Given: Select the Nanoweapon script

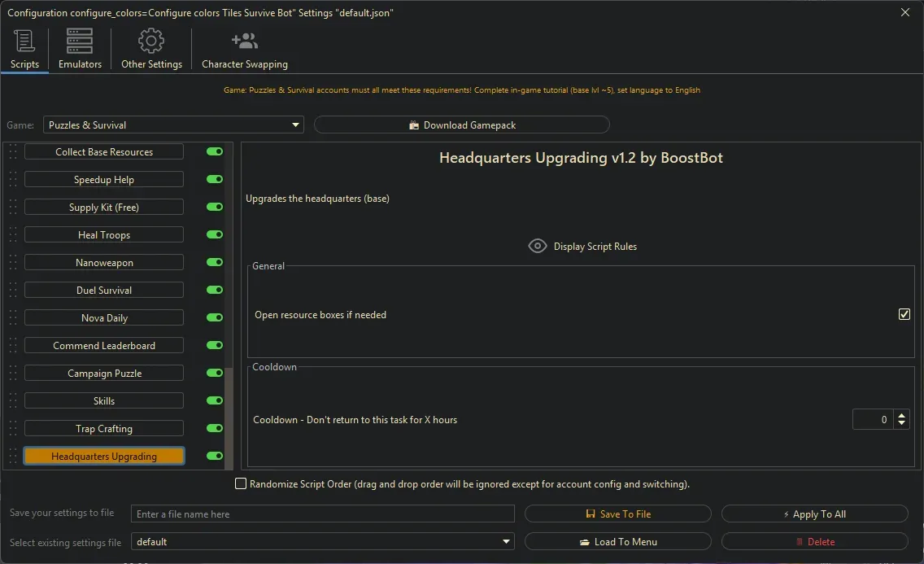Looking at the screenshot, I should click(x=104, y=263).
